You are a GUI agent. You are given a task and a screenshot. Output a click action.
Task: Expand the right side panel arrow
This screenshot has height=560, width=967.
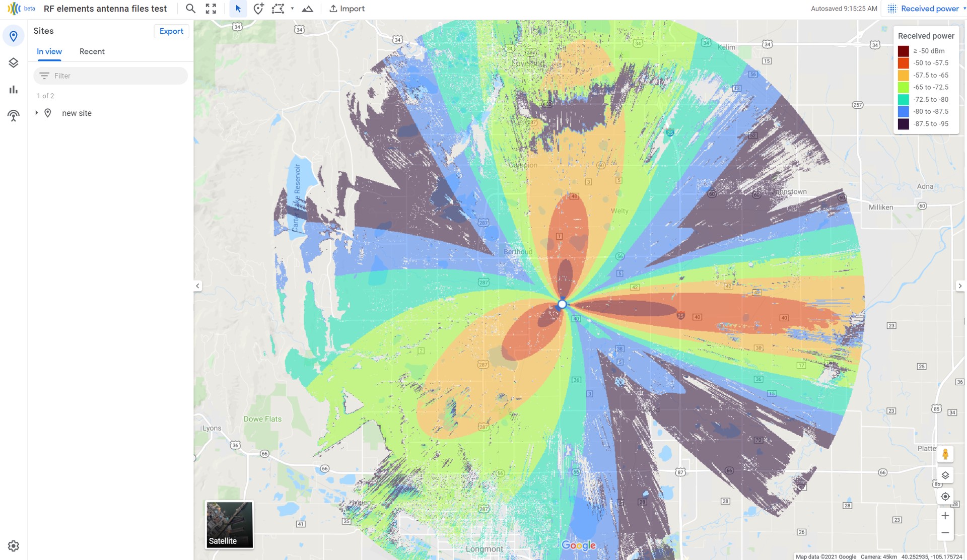[960, 286]
